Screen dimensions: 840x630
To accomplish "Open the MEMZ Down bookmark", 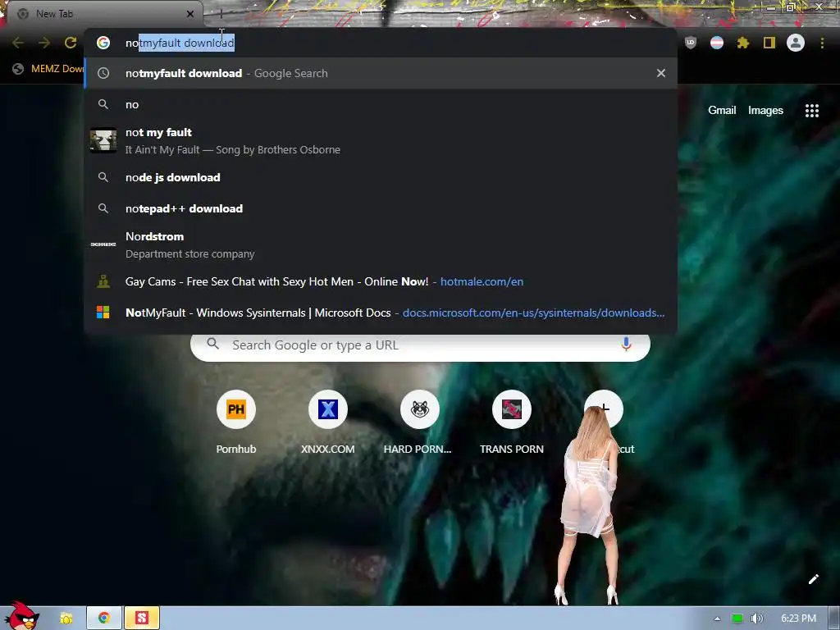I will 48,69.
